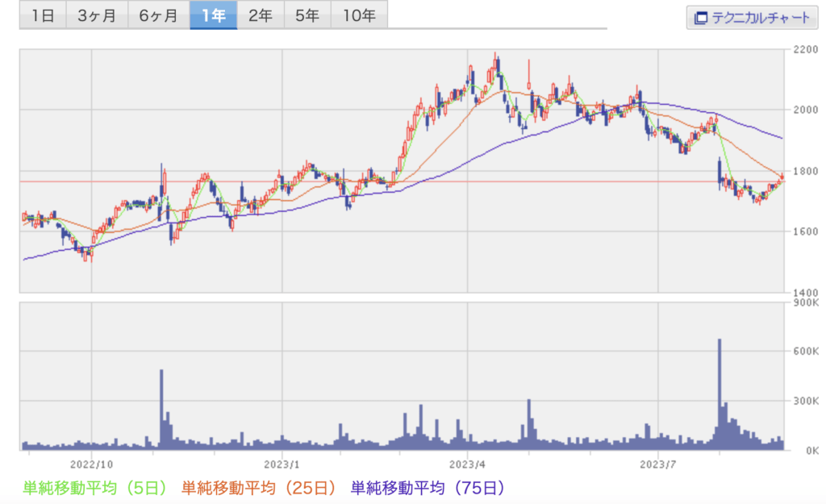The height and width of the screenshot is (504, 826).
Task: Click the active 1年 tab
Action: click(214, 15)
